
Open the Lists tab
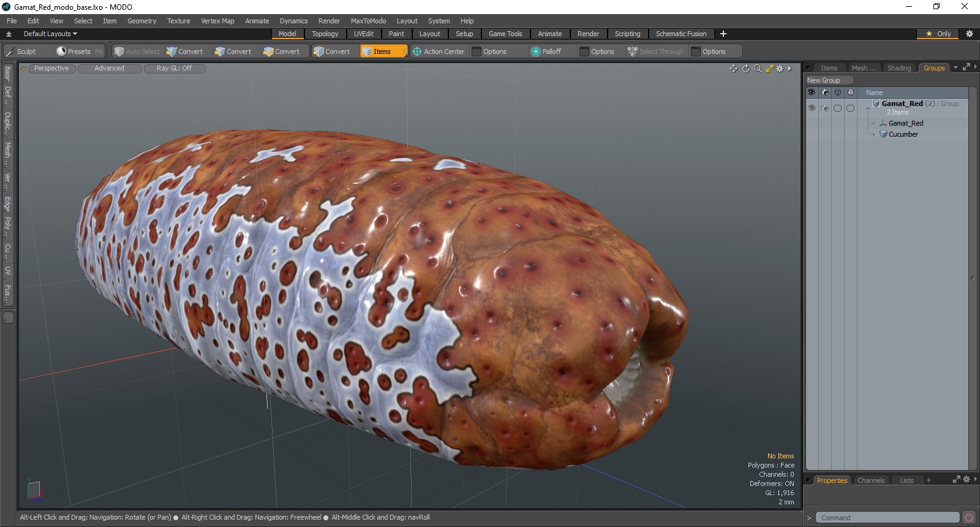[907, 480]
